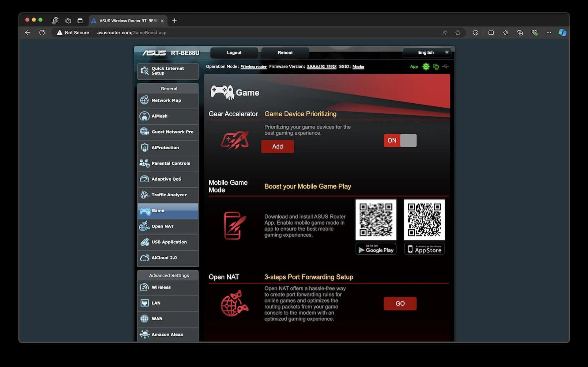The height and width of the screenshot is (367, 588).
Task: Select Adaptive QoS menu item
Action: [168, 179]
